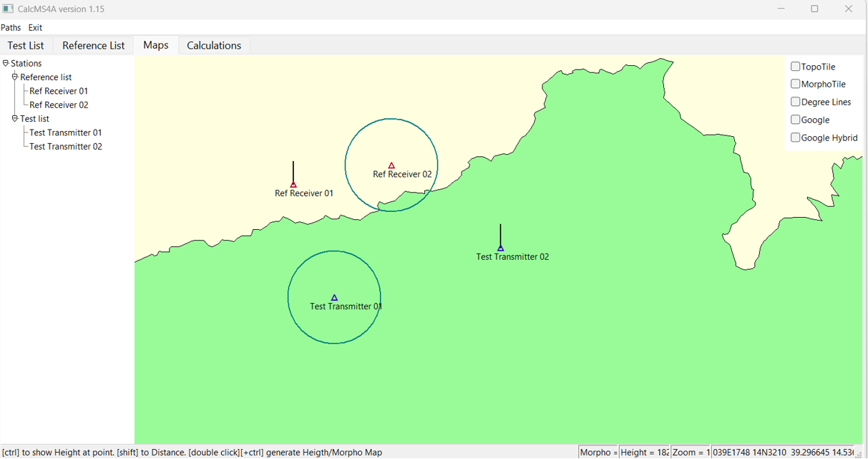Click the Test Transmitter 01 blue triangle marker
868x459 pixels.
point(334,298)
